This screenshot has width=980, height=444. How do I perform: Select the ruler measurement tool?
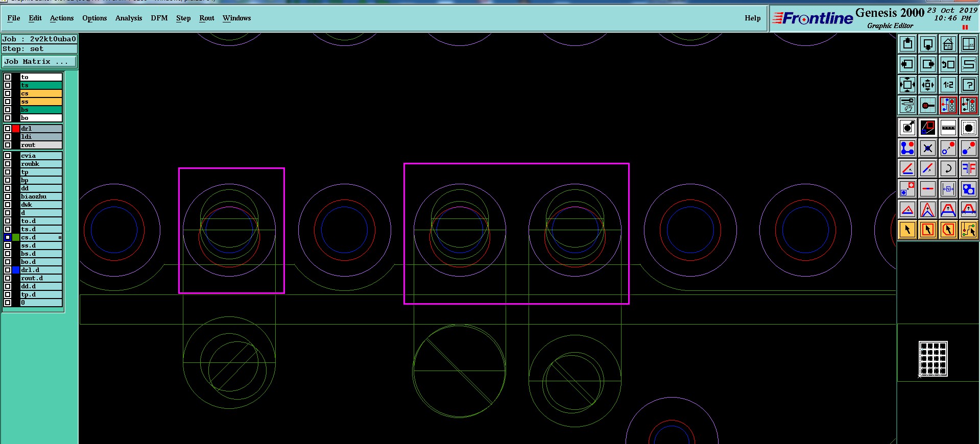[948, 128]
